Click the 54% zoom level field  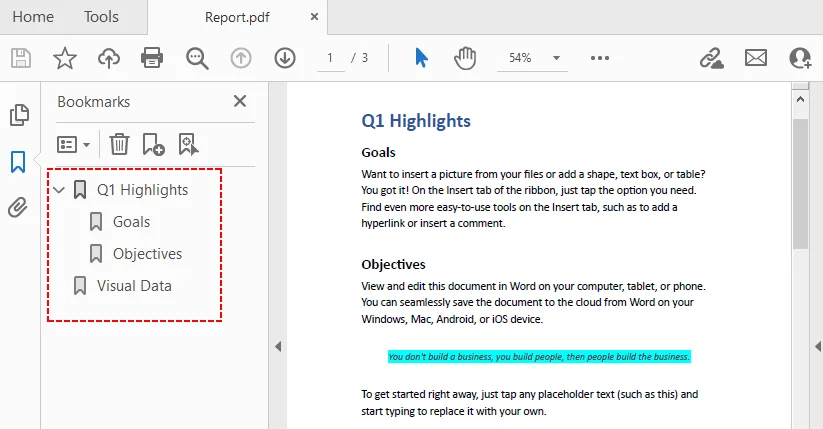click(520, 58)
